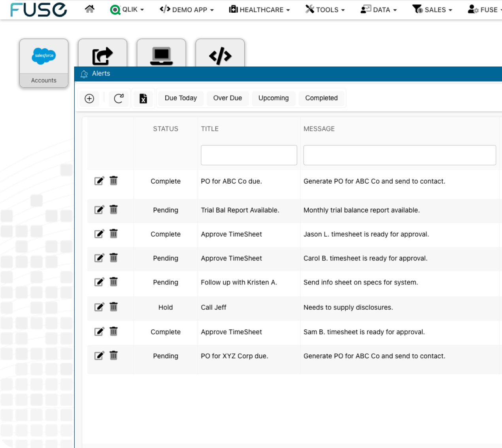Edit the Carol B. timesheet alert
502x448 pixels.
click(99, 258)
